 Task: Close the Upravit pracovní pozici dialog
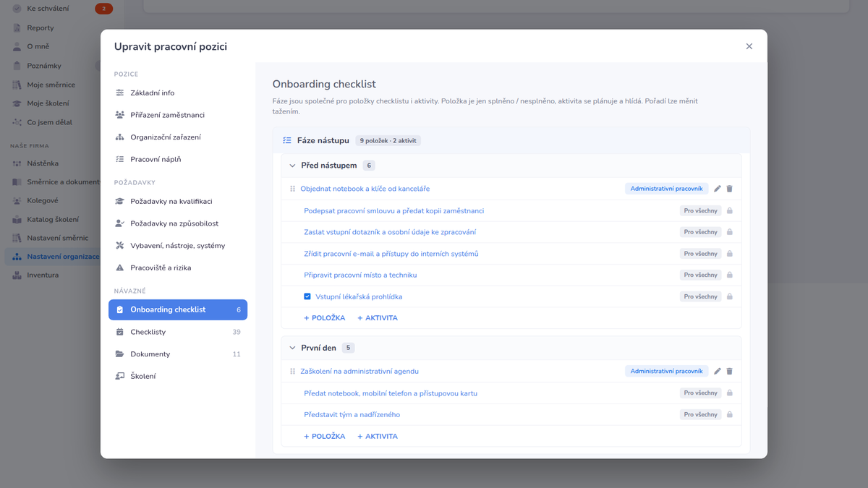(x=749, y=46)
